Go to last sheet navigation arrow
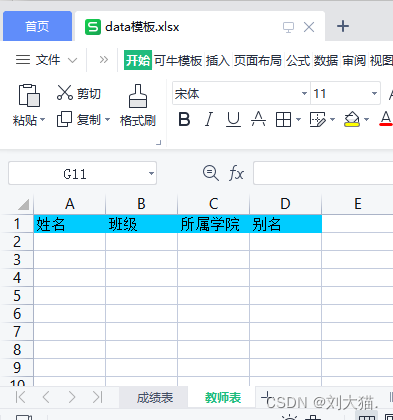Screen dimensions: 393x420 tap(97, 397)
